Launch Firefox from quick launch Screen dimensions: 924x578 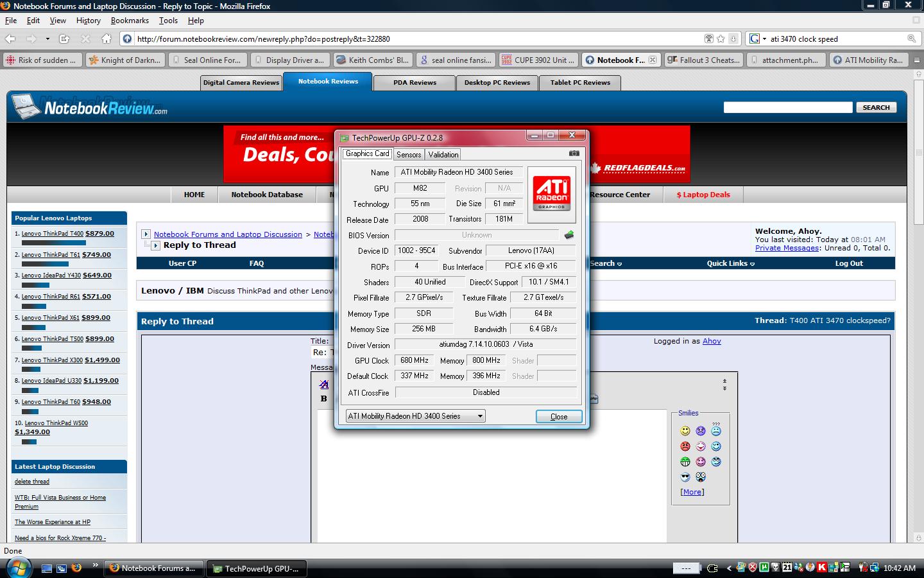tap(76, 568)
